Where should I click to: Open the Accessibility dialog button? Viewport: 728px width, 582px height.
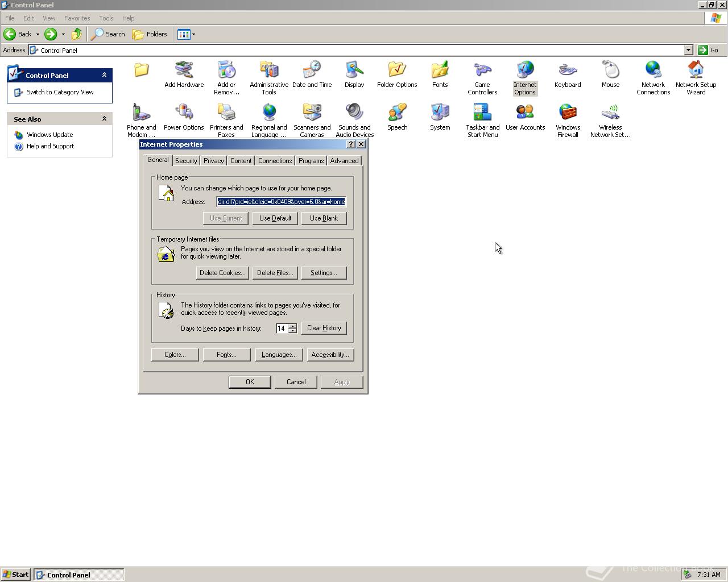pyautogui.click(x=330, y=355)
